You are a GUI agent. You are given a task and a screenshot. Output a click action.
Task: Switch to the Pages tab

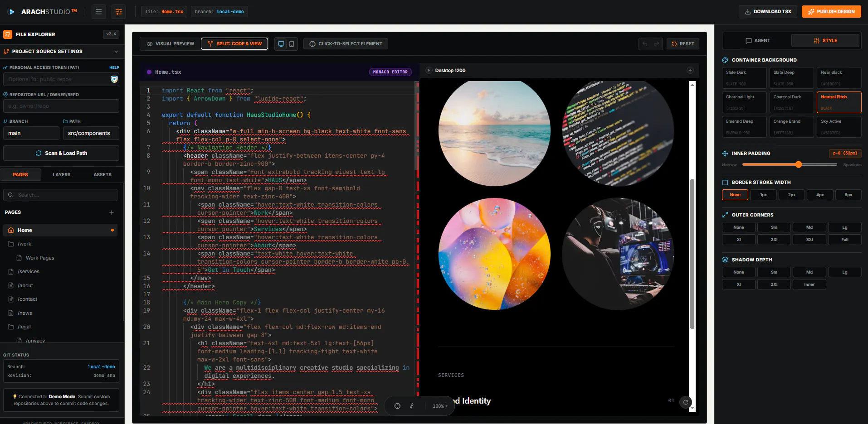tap(20, 174)
